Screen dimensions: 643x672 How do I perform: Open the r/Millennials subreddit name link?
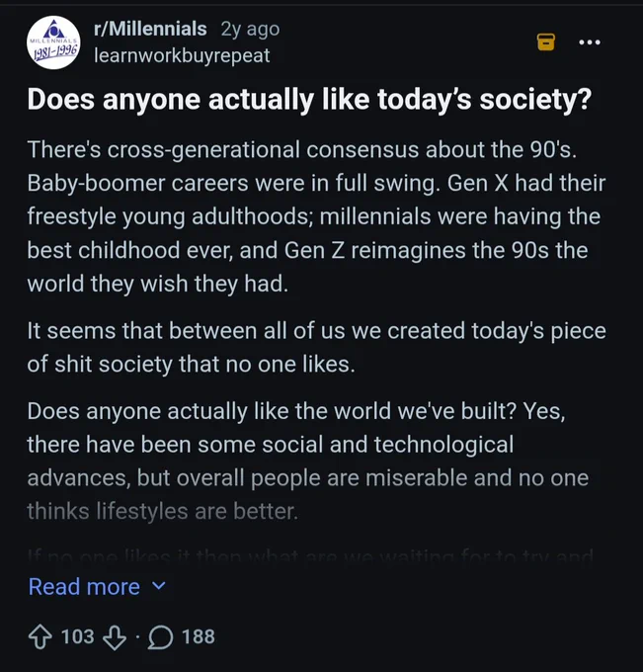click(x=150, y=29)
